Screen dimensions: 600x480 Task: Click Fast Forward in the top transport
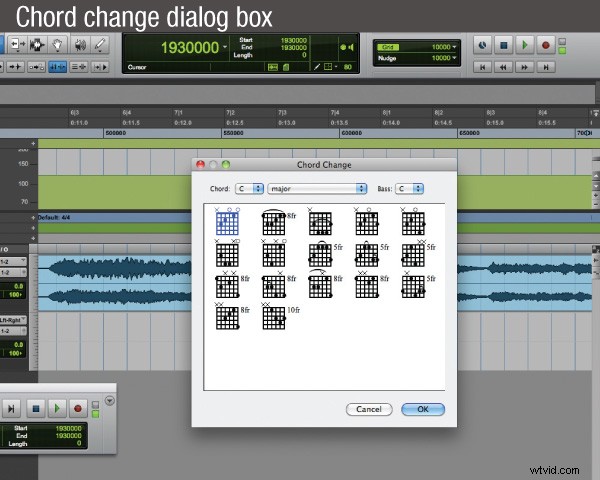click(525, 67)
